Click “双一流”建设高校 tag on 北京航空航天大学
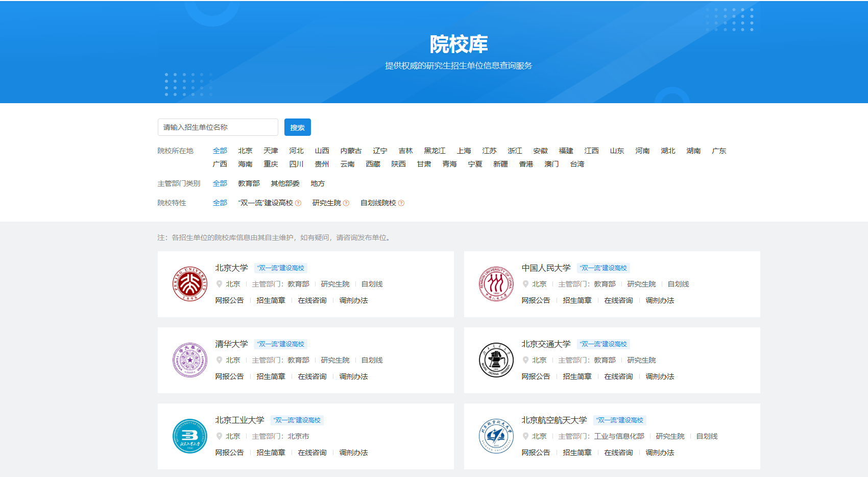The image size is (868, 477). [620, 420]
